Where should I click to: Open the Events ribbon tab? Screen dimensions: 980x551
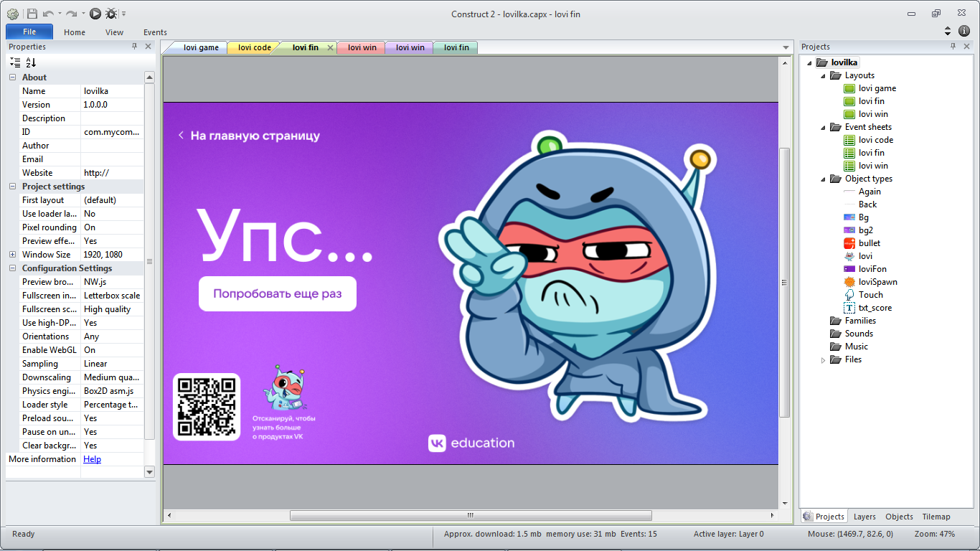click(x=155, y=32)
